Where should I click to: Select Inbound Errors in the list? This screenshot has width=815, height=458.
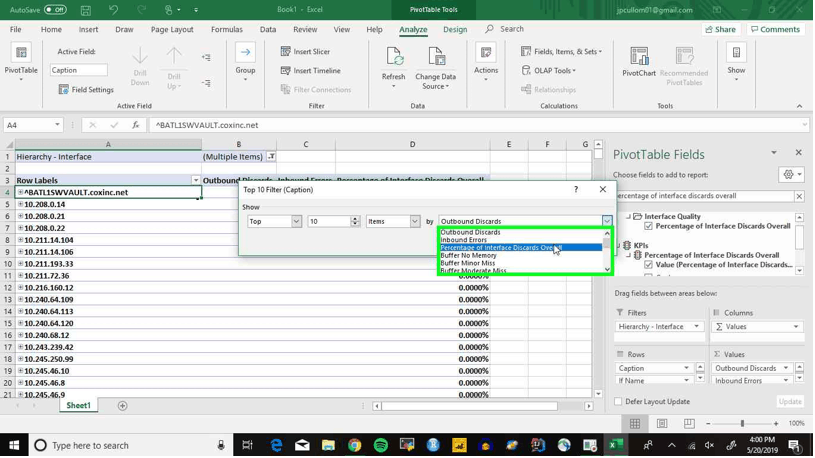[464, 240]
